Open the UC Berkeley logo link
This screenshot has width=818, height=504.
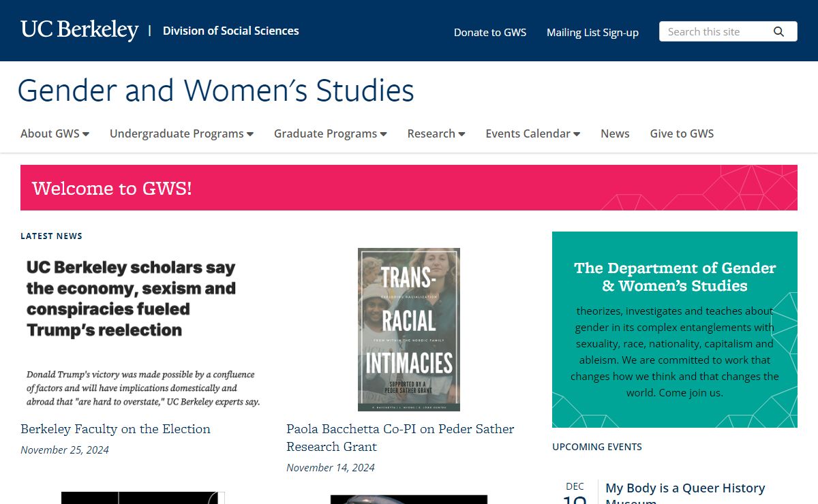click(80, 30)
